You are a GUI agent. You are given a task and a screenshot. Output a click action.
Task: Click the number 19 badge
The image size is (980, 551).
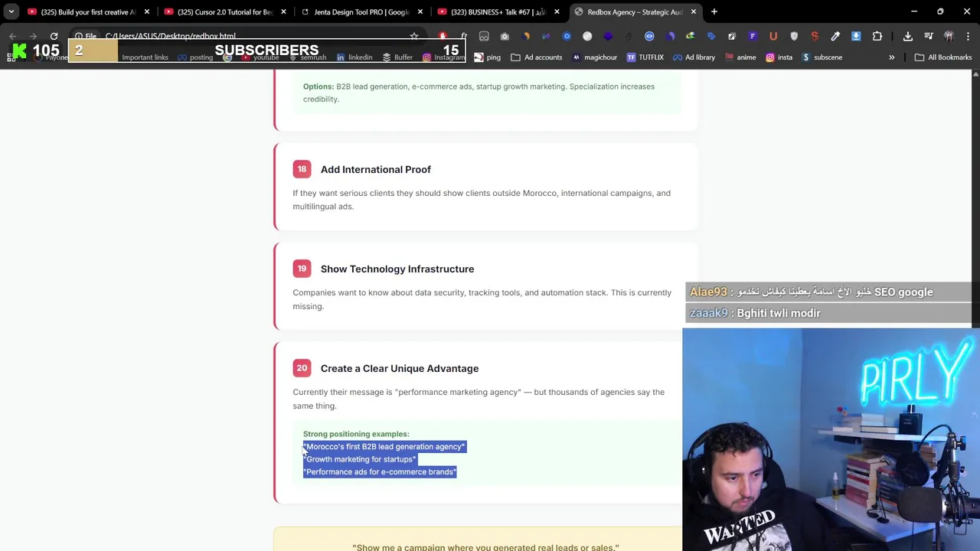tap(302, 269)
